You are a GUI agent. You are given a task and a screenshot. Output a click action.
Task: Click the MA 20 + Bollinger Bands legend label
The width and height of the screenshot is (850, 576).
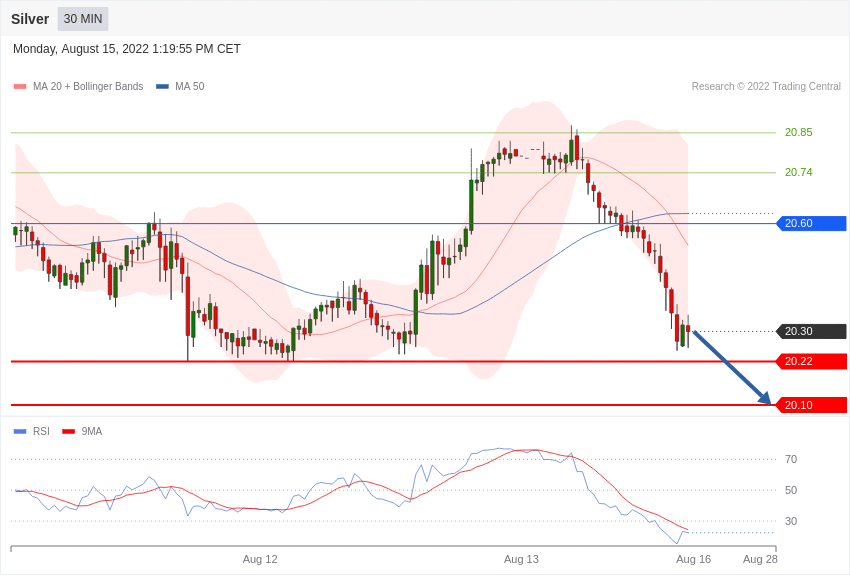point(88,86)
